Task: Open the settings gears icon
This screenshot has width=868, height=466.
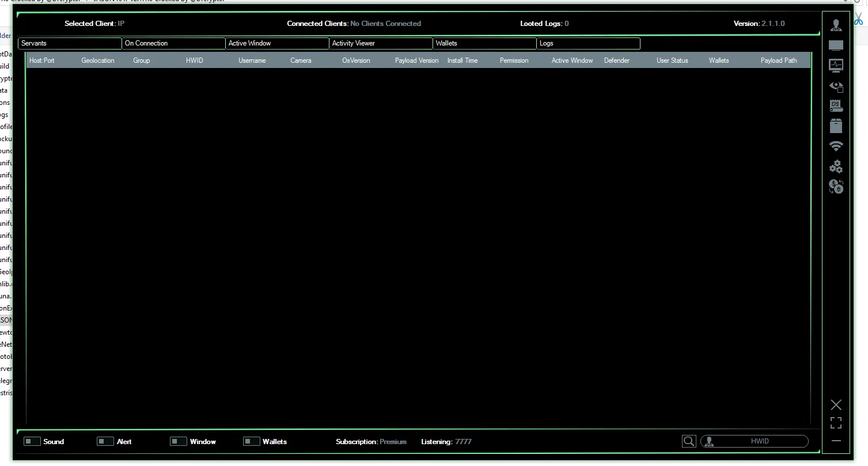Action: (x=836, y=166)
